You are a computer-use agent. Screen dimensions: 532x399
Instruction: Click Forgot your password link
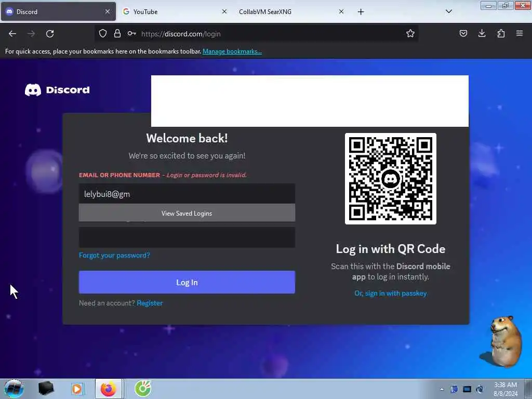pyautogui.click(x=114, y=255)
